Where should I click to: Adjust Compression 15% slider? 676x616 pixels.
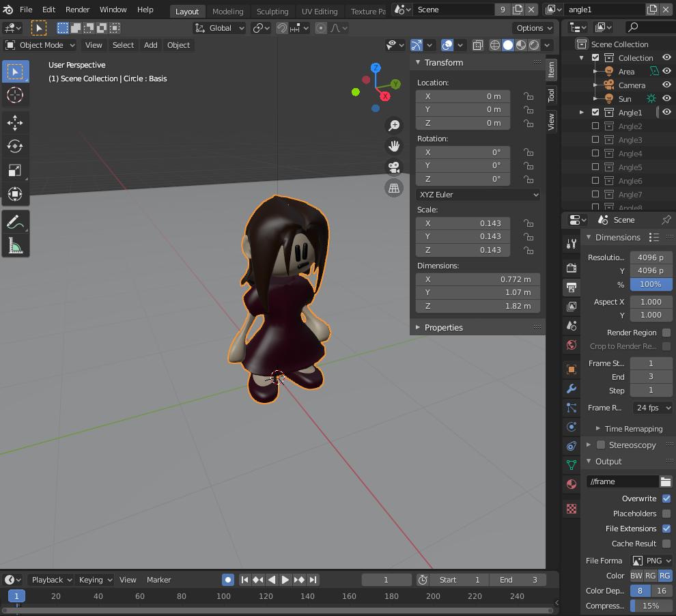coord(651,606)
